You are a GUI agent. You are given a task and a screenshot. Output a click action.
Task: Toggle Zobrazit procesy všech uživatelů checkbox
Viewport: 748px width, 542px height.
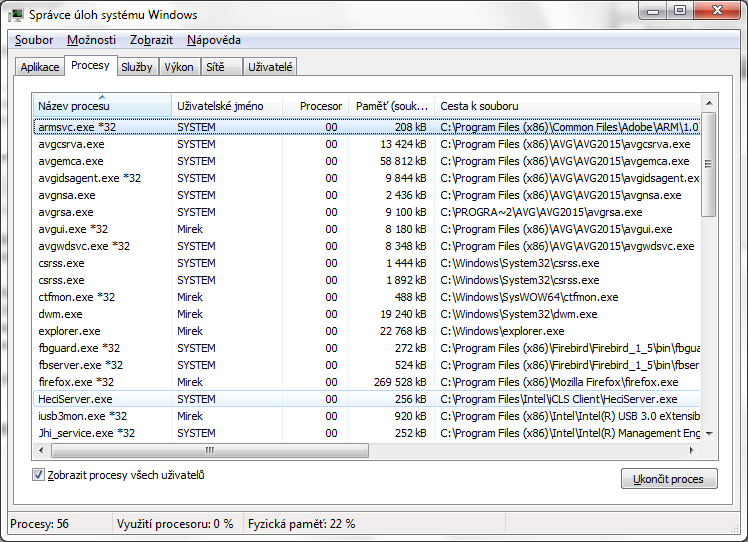(38, 475)
